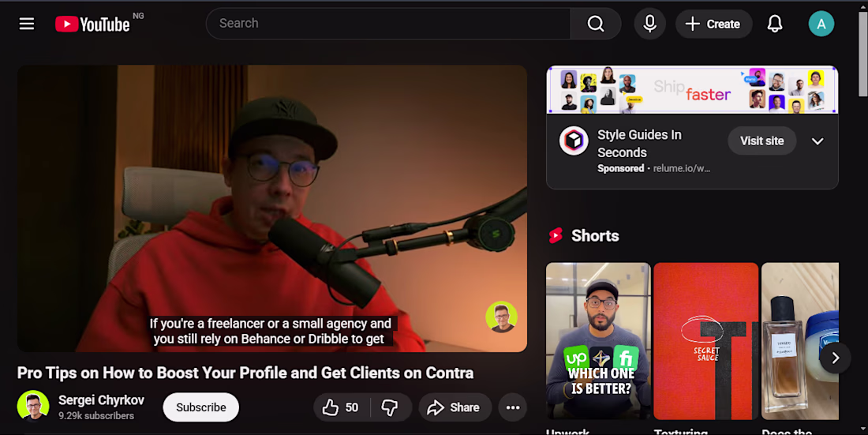Like the video with thumbs up
868x435 pixels.
point(342,407)
